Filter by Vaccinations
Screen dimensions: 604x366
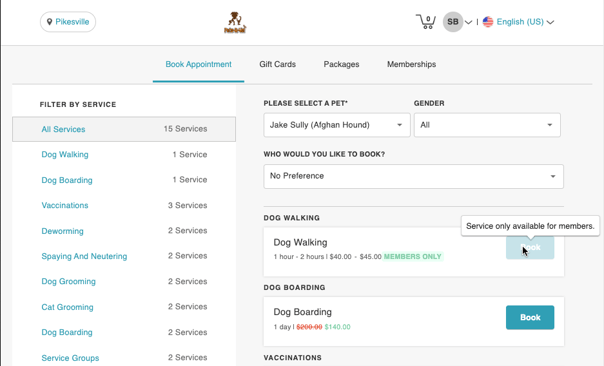65,205
